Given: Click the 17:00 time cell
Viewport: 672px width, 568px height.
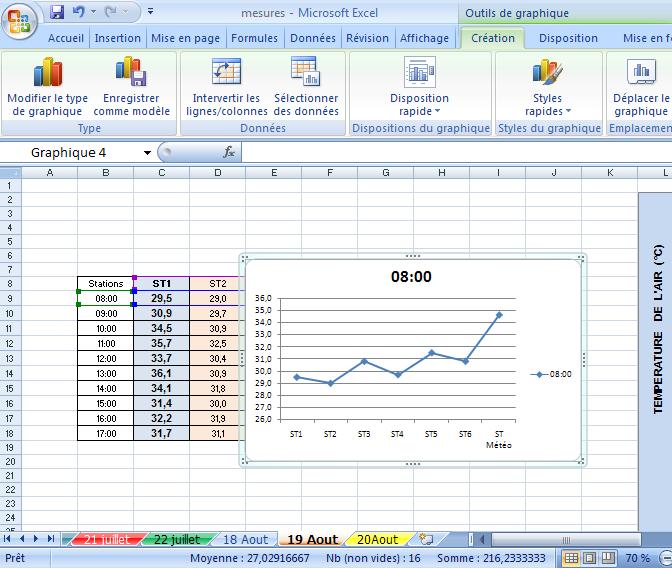Looking at the screenshot, I should [105, 433].
